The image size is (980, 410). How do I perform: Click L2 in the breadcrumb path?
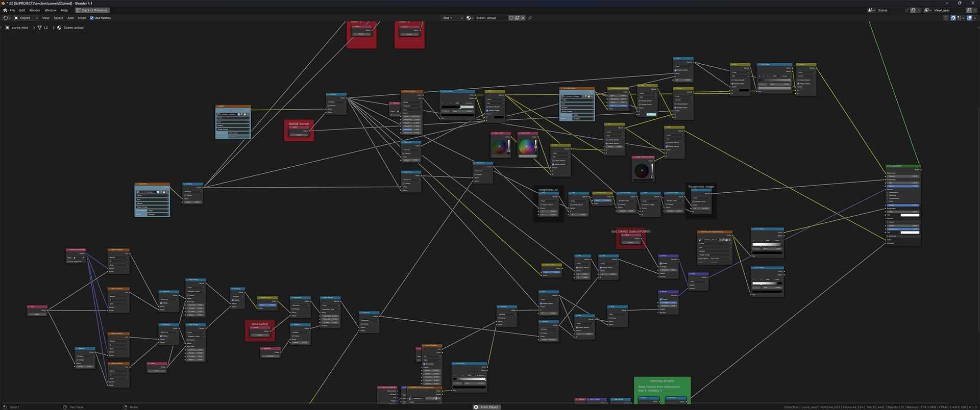46,28
